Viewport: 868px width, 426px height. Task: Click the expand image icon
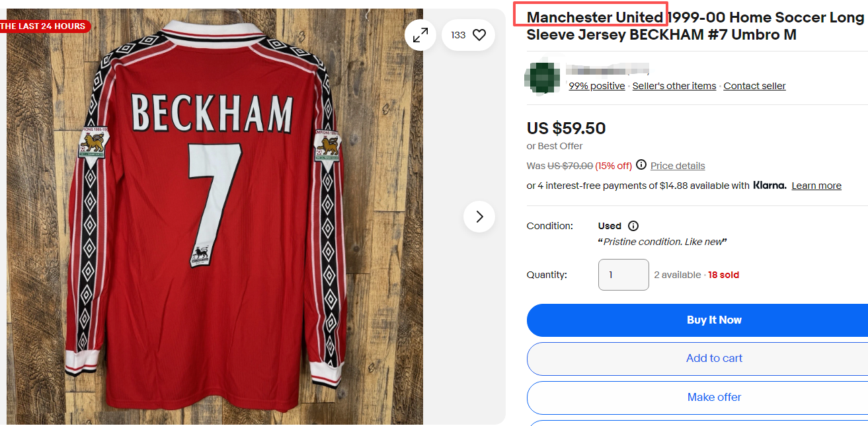click(420, 35)
